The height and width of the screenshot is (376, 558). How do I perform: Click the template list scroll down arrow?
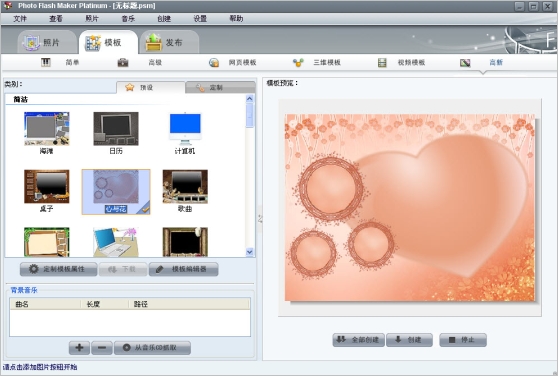tap(249, 252)
